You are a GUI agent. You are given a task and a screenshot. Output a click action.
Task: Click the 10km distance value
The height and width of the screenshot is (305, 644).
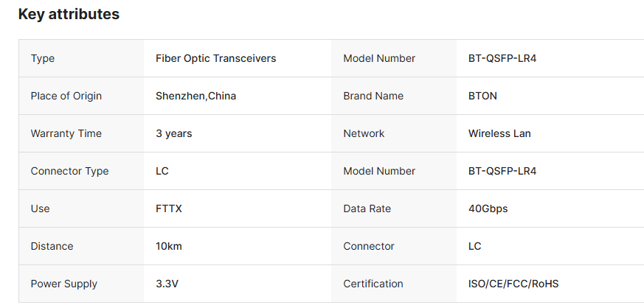169,246
